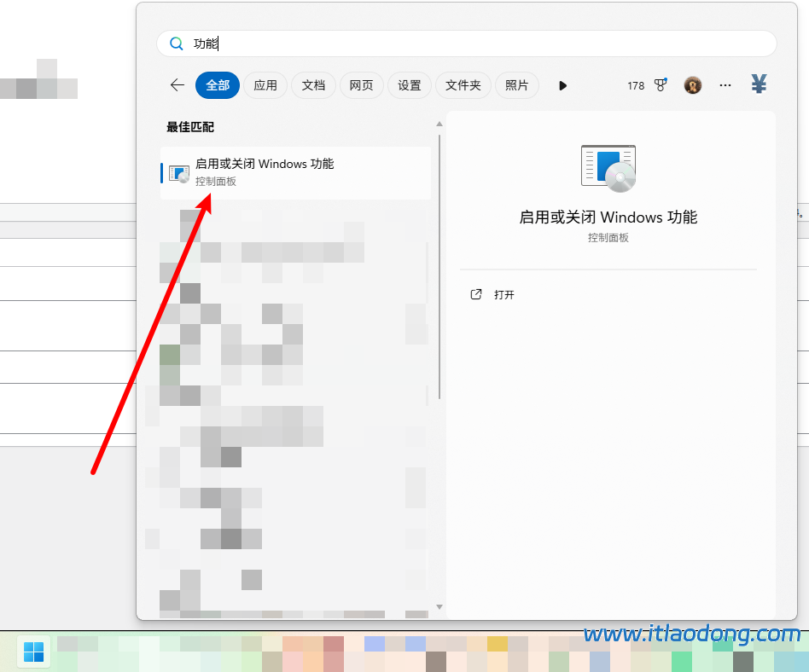The height and width of the screenshot is (672, 809).
Task: Click the Windows Features icon in the preview pane
Action: [608, 168]
